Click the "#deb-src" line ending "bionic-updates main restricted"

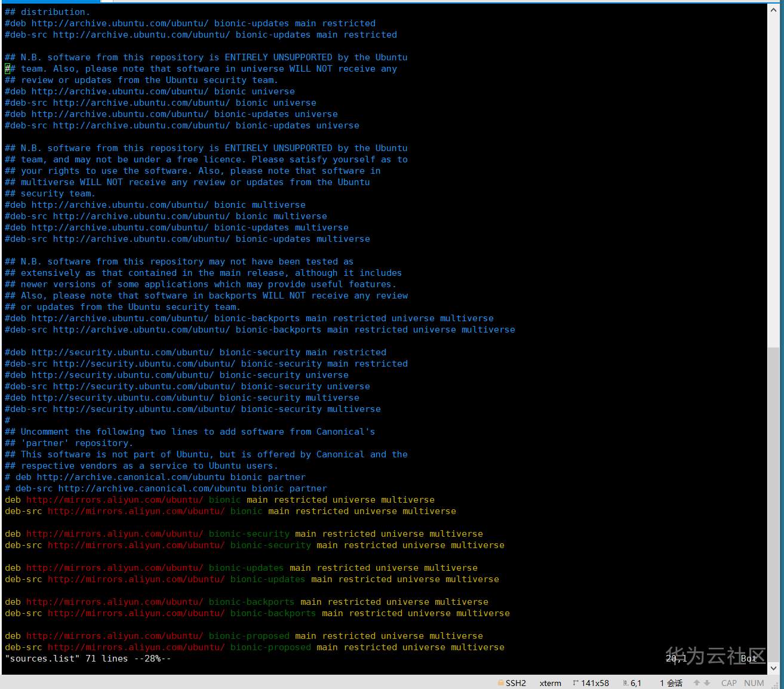point(201,35)
